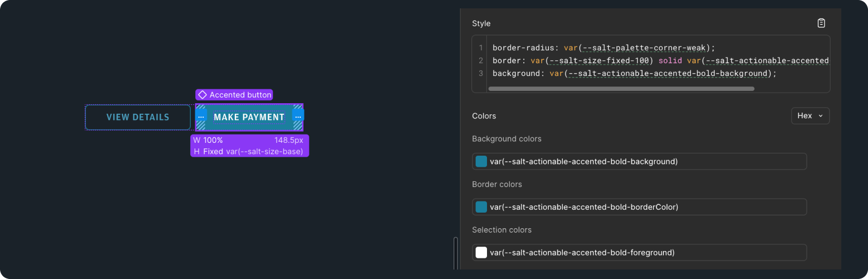Click the diamond icon beside Accented button label
Viewport: 868px width, 279px height.
202,95
